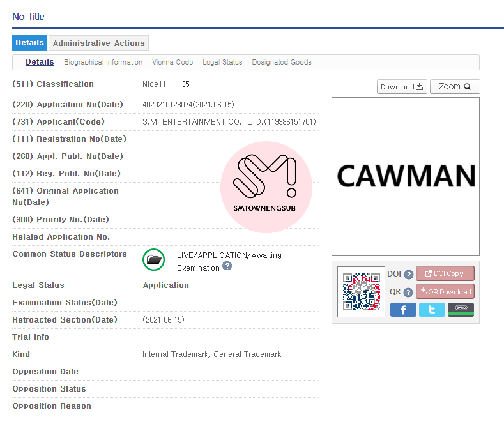Click the Opposition Status label
This screenshot has width=504, height=426.
[x=49, y=389]
